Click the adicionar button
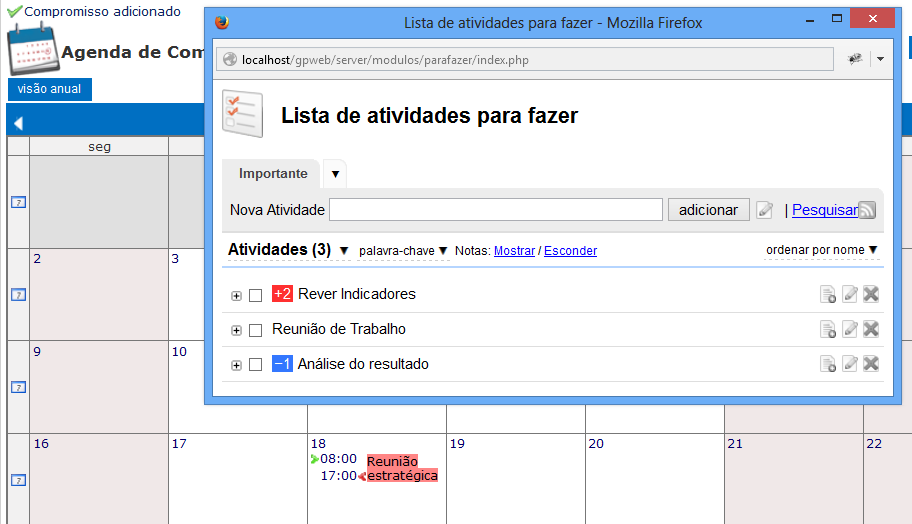The image size is (912, 524). 708,210
